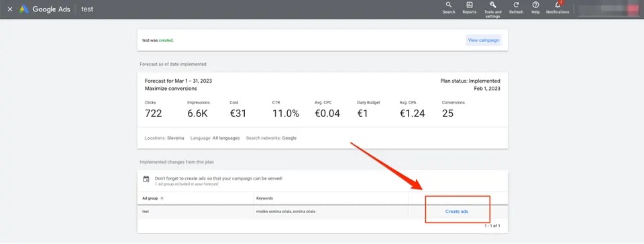The height and width of the screenshot is (244, 644).
Task: Click the Create ads link
Action: [457, 212]
